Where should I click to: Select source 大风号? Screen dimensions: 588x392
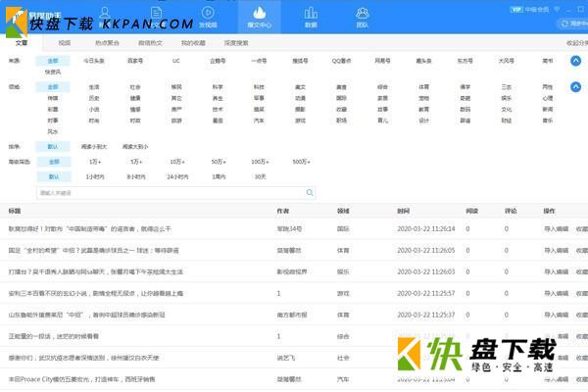[x=507, y=61]
